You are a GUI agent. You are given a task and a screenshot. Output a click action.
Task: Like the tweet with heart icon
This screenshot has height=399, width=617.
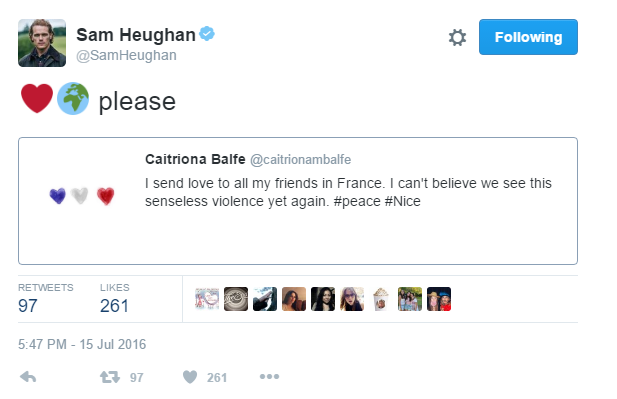click(x=190, y=377)
